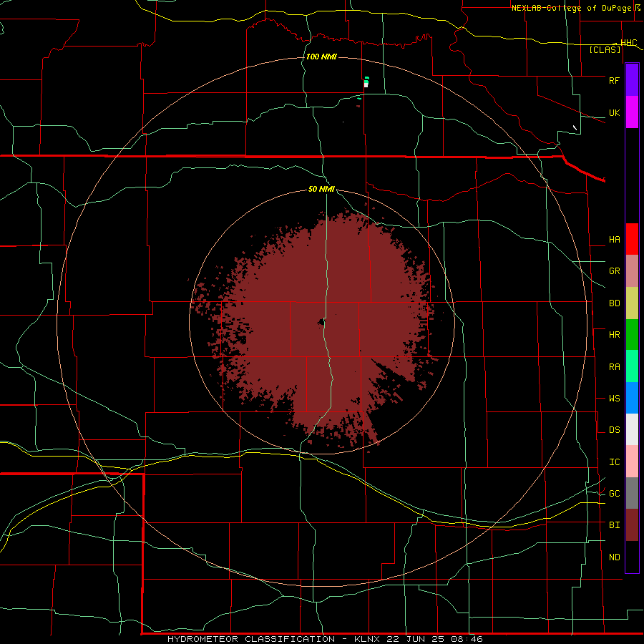Click the '100 NMI' range ring label

(x=321, y=57)
